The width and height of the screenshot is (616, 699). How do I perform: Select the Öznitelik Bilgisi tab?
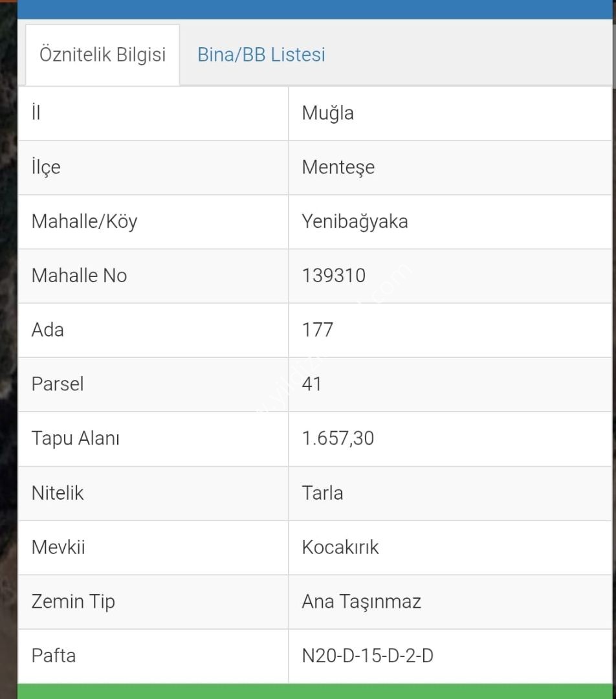(x=102, y=55)
